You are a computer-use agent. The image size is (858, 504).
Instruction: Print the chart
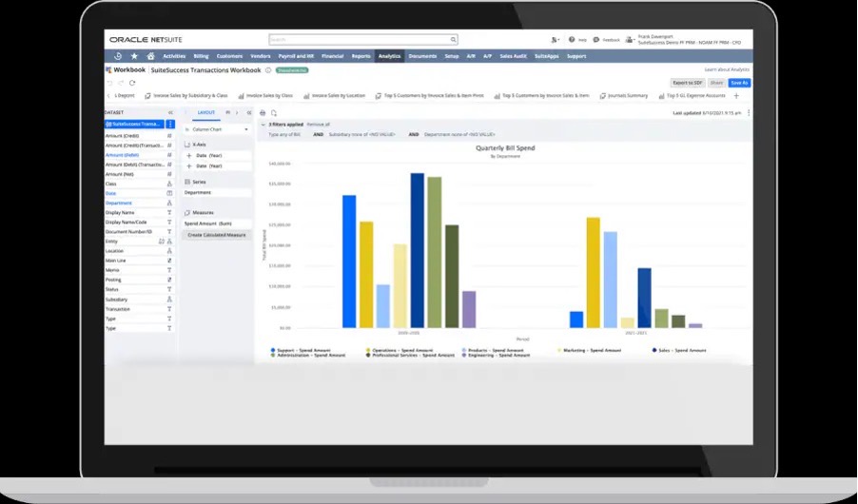263,113
